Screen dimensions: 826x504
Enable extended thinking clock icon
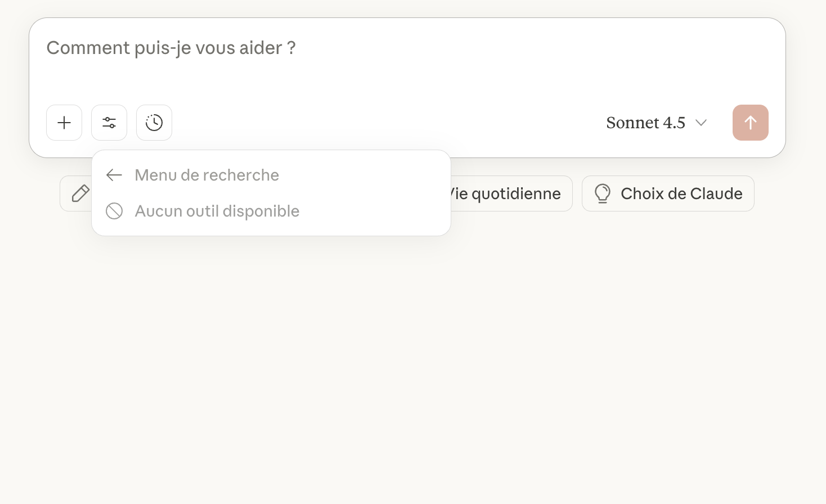point(154,123)
